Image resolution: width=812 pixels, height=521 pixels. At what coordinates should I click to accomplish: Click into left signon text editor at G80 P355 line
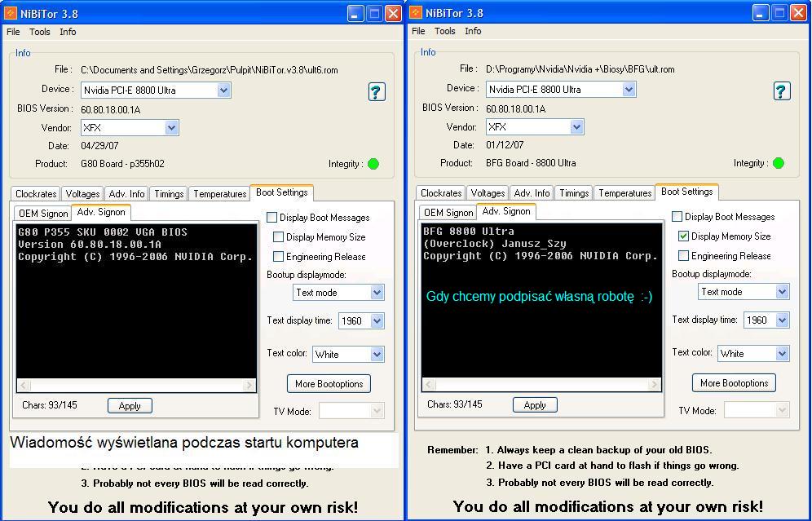point(103,232)
